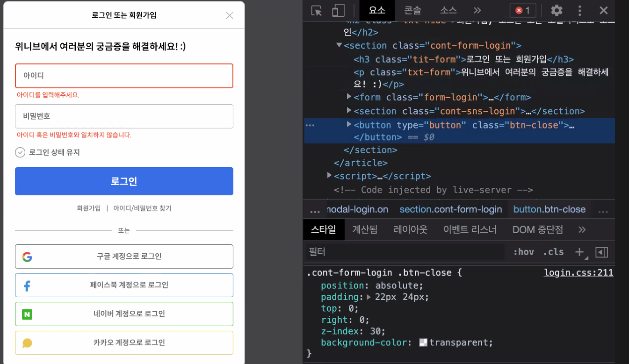Close the login modal with X

click(230, 15)
